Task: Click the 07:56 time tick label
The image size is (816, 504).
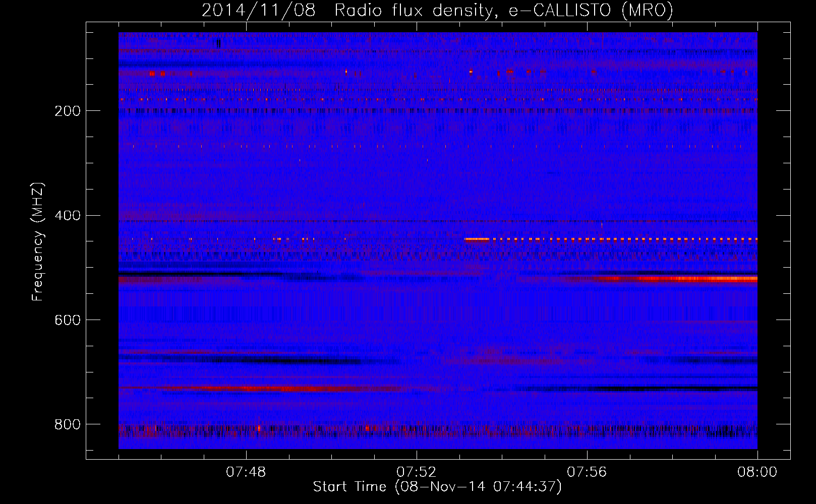Action: (x=587, y=472)
